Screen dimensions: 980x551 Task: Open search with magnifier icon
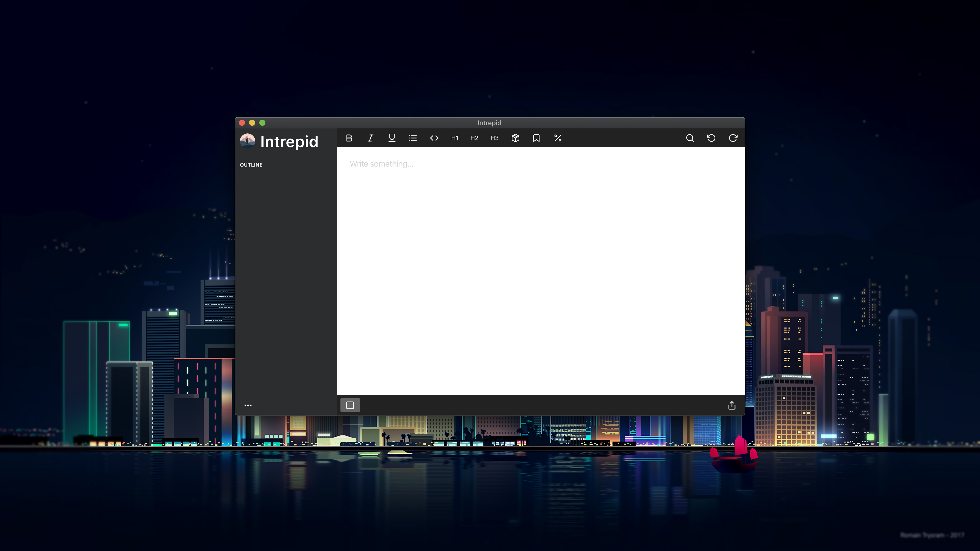tap(690, 138)
